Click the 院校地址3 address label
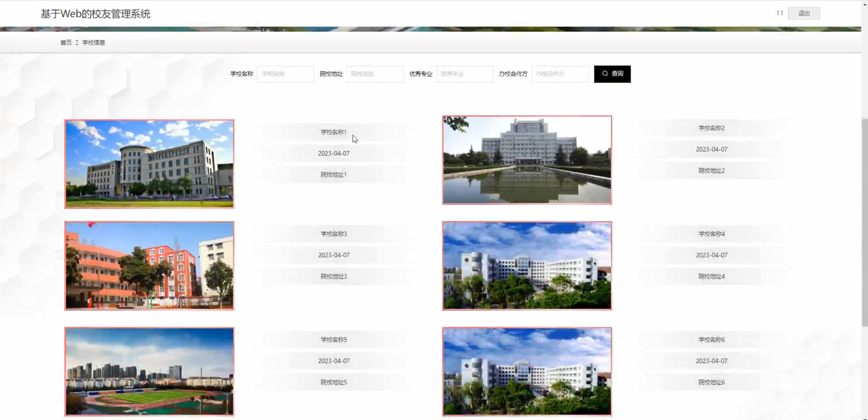Image resolution: width=868 pixels, height=420 pixels. [x=334, y=276]
